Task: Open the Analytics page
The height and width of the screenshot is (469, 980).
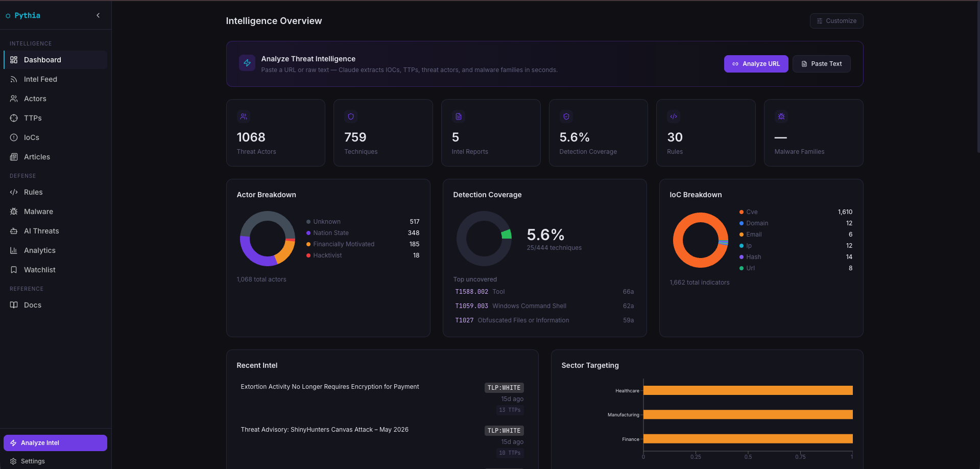Action: (x=55, y=250)
